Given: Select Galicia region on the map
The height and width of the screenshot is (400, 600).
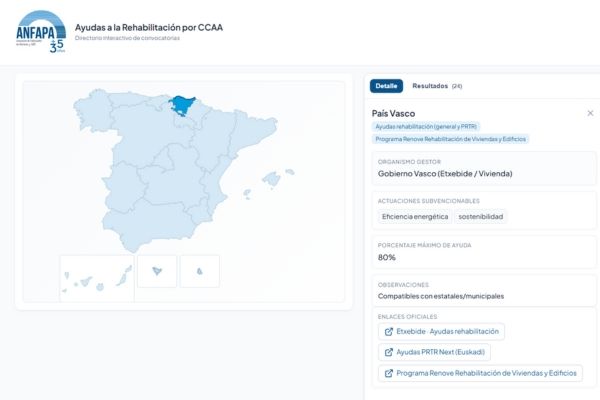Looking at the screenshot, I should (92, 109).
